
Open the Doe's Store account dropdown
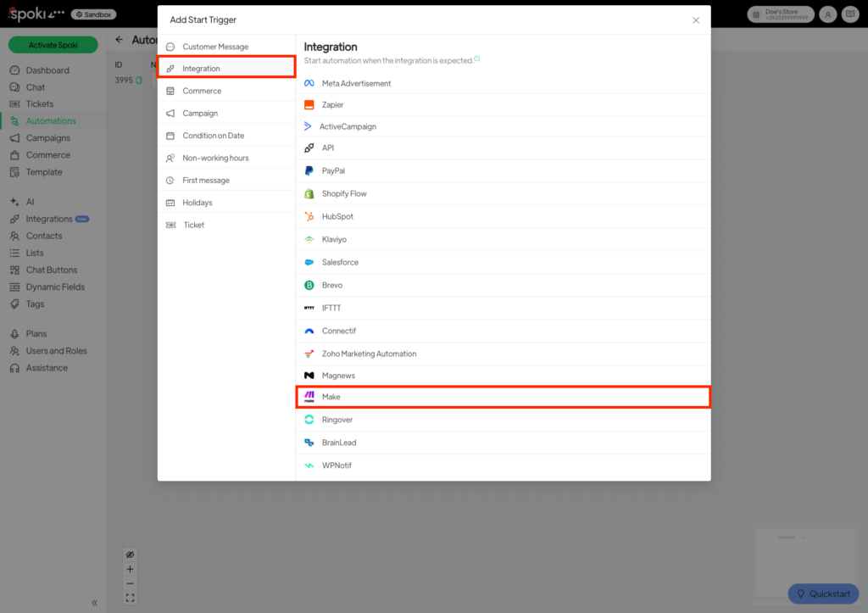780,14
